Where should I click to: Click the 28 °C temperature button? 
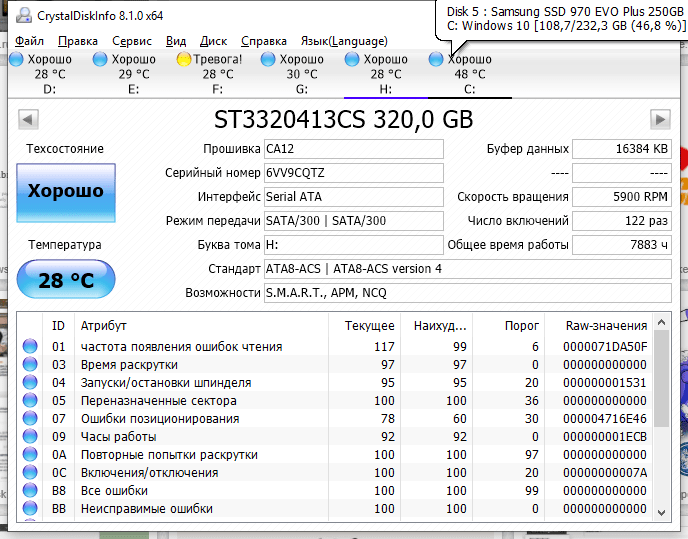pos(66,279)
